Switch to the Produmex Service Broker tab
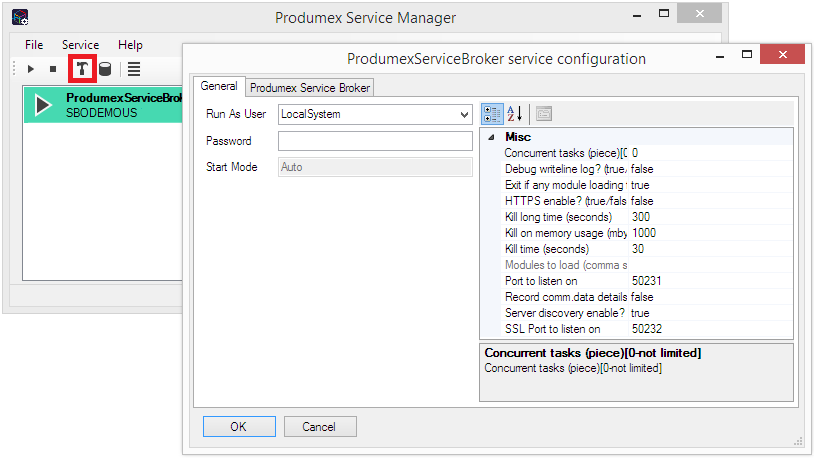Screen dimensions: 814x458 click(x=310, y=88)
